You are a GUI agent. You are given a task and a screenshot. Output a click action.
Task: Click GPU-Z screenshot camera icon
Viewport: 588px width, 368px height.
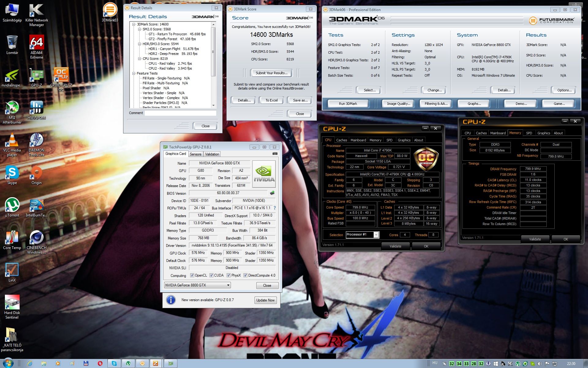tap(275, 154)
